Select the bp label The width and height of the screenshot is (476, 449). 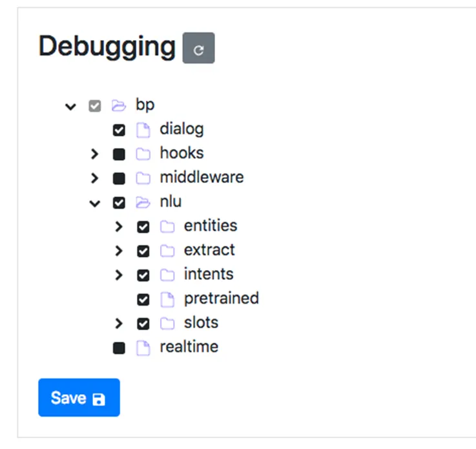click(145, 105)
